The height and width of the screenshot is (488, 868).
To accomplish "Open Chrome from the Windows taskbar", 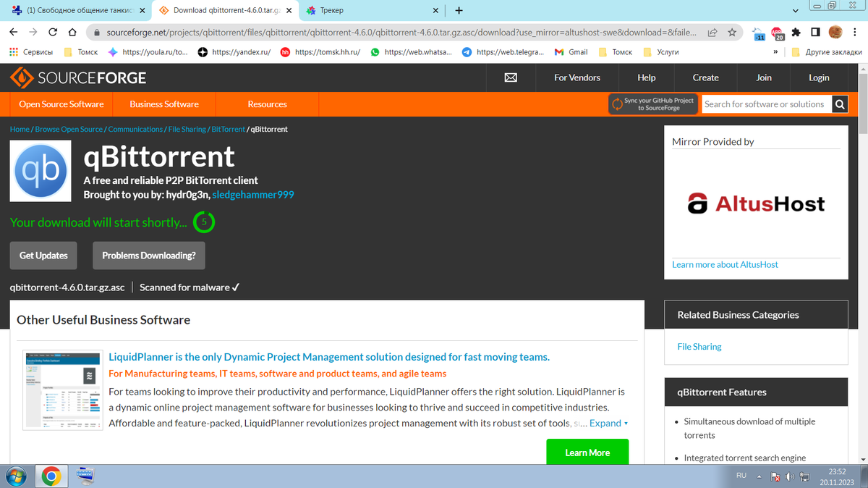I will point(51,476).
